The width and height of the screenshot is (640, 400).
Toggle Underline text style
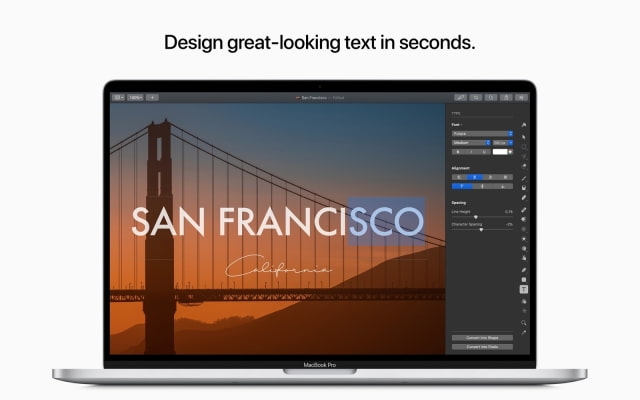484,152
